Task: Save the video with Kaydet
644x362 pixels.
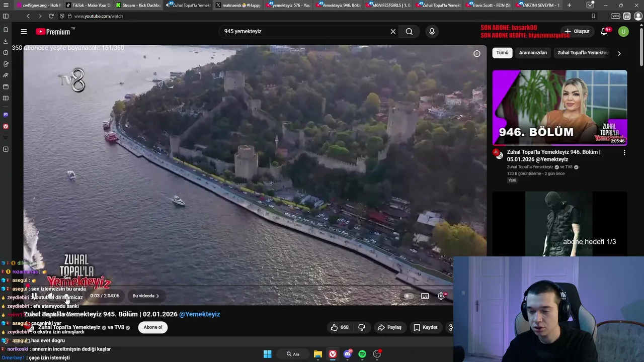Action: [426, 327]
